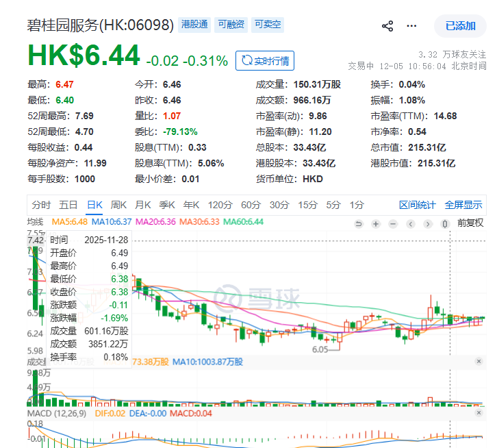This screenshot has height=448, width=497.
Task: Click the share icon
Action: tap(387, 26)
